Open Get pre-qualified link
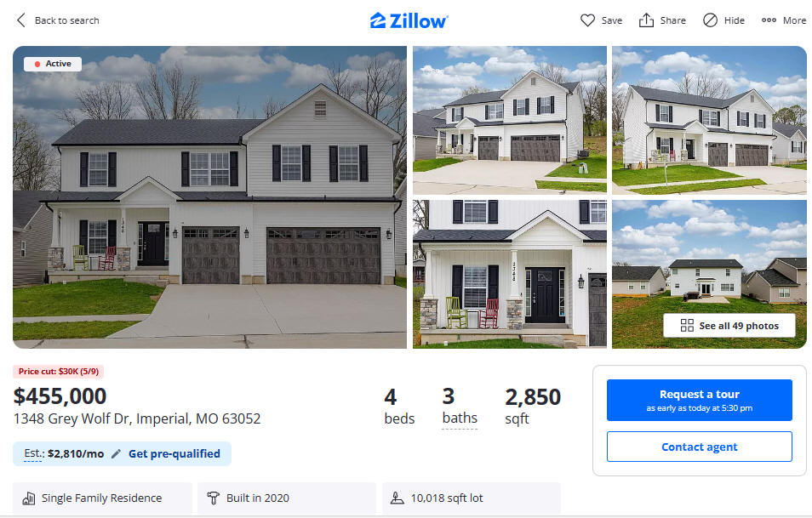 (174, 454)
